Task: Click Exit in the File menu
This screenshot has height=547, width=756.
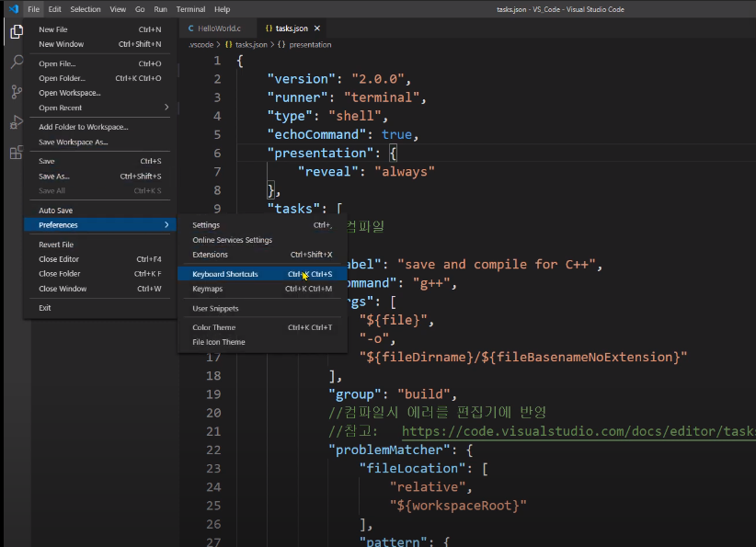Action: 100,307
